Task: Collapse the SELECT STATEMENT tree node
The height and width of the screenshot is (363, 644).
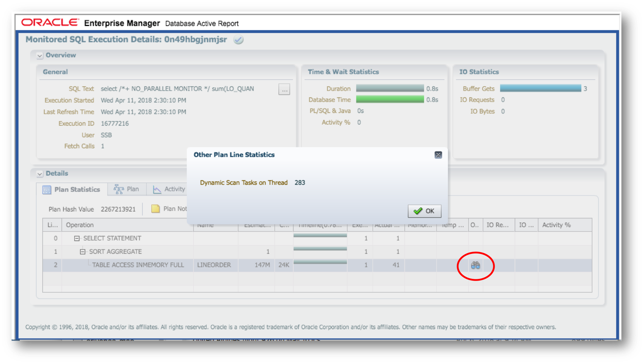Action: point(77,238)
